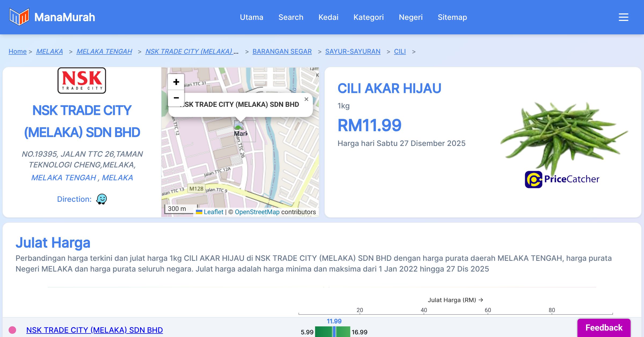Image resolution: width=644 pixels, height=337 pixels.
Task: Click the pink dot beside NSK Trade City
Action: [12, 330]
